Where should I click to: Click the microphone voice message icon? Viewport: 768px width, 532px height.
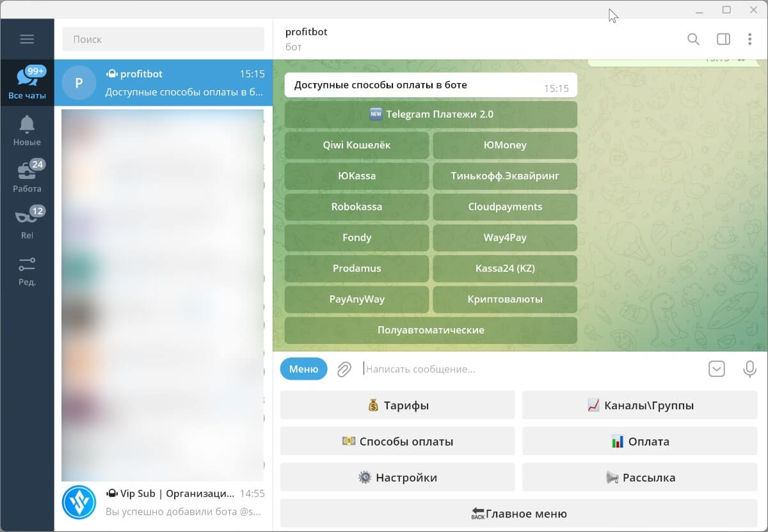tap(749, 369)
